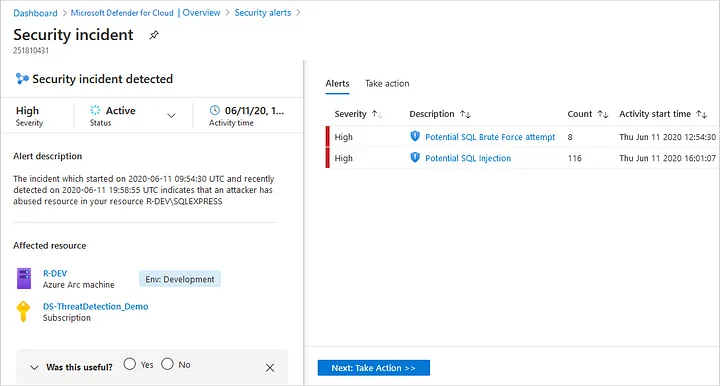Screen dimensions: 720x386
Task: Click the shield icon for SQL Brute Force alert
Action: click(x=415, y=136)
